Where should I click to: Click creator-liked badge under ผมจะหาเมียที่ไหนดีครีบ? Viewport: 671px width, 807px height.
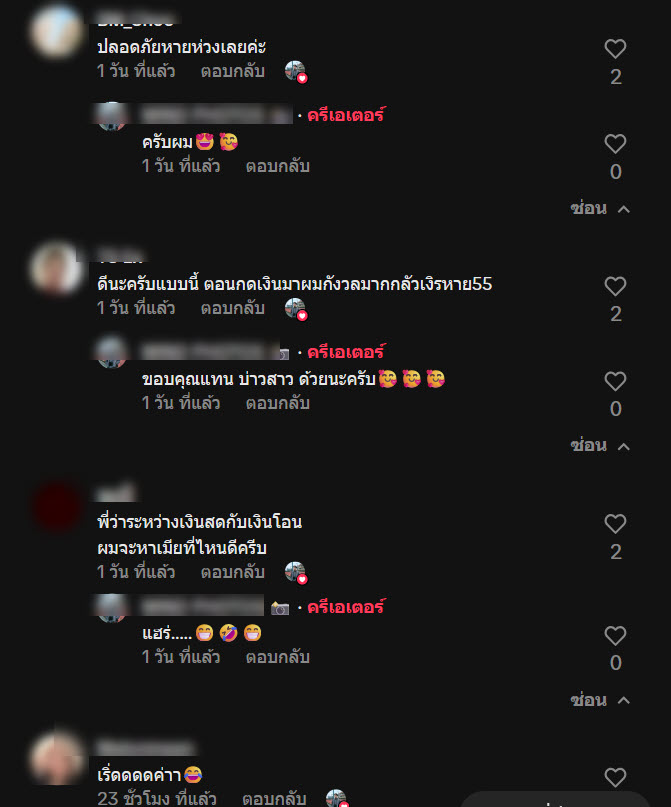296,572
